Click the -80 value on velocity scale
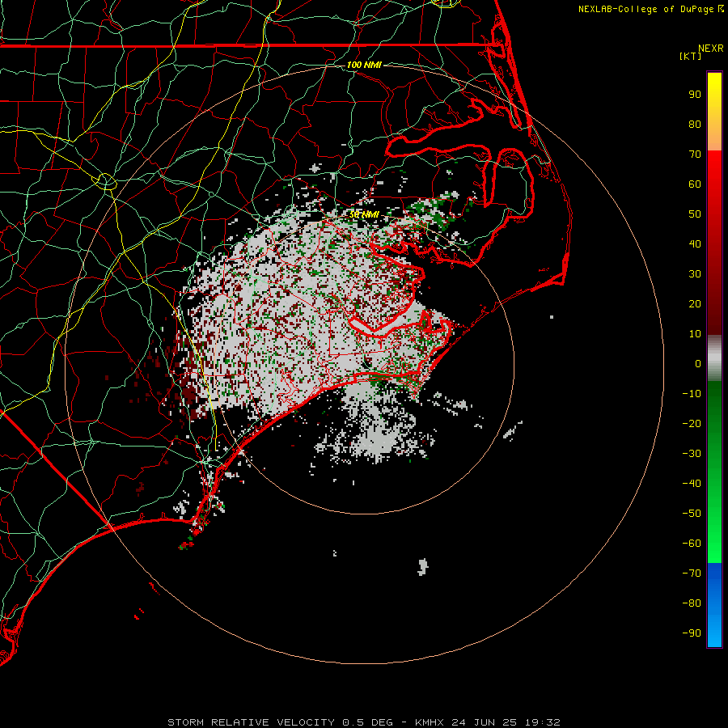Image resolution: width=728 pixels, height=728 pixels. [x=692, y=603]
